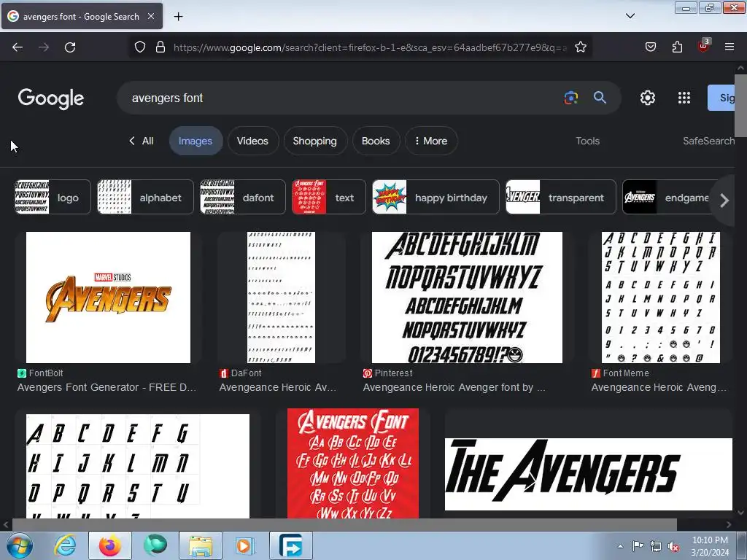Filter images by the text chip

pos(329,197)
